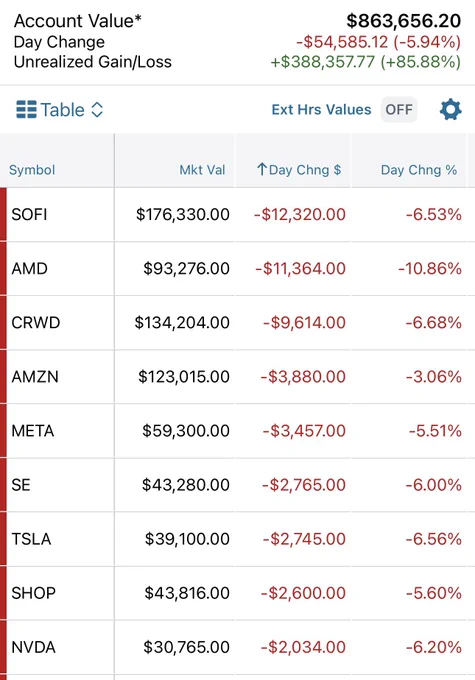Sort by Day Chng % column header
The image size is (475, 680).
[x=419, y=170]
